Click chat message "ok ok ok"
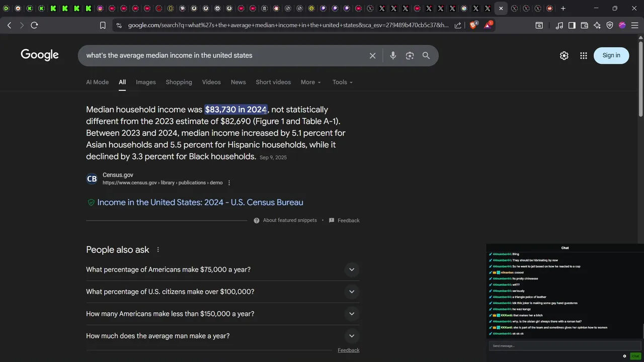Screen dimensions: 644x362 (518, 333)
